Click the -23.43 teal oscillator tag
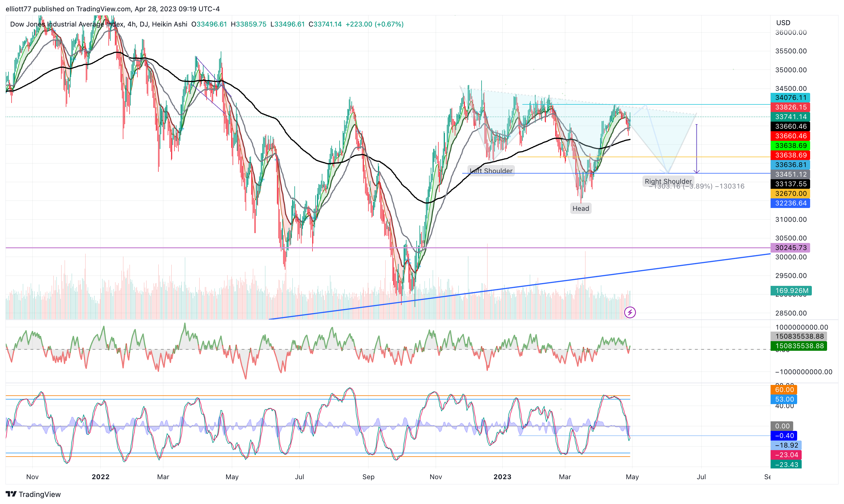 click(786, 464)
